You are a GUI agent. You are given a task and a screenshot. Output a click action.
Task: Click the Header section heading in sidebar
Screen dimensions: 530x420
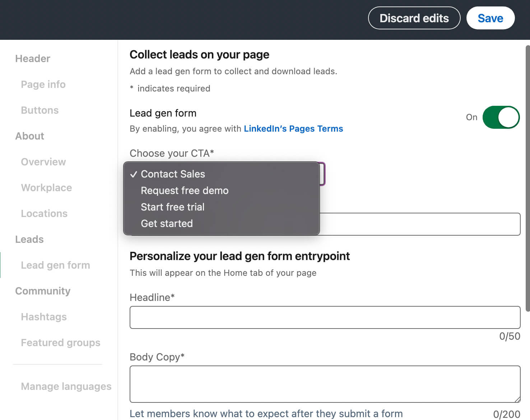[32, 58]
